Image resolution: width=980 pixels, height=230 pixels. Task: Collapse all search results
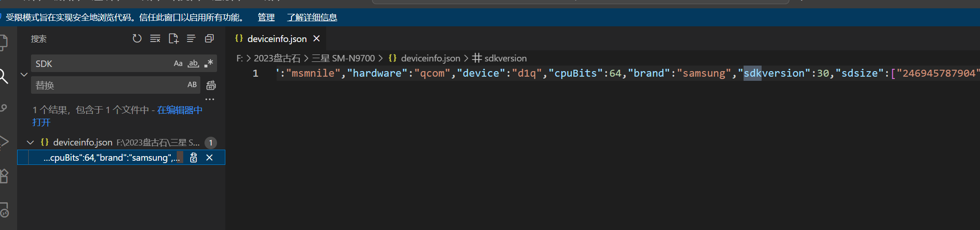coord(209,39)
